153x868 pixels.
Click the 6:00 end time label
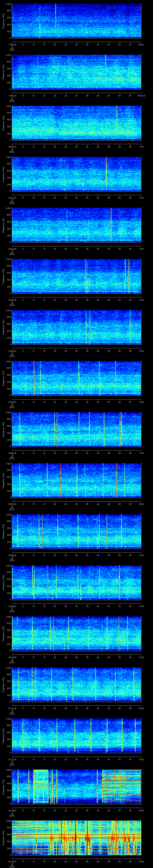pos(141,402)
